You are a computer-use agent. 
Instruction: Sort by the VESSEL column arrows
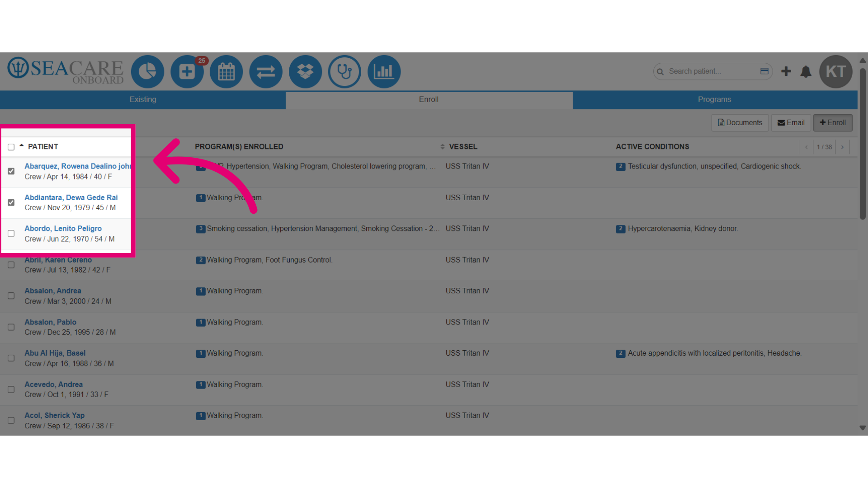tap(442, 147)
